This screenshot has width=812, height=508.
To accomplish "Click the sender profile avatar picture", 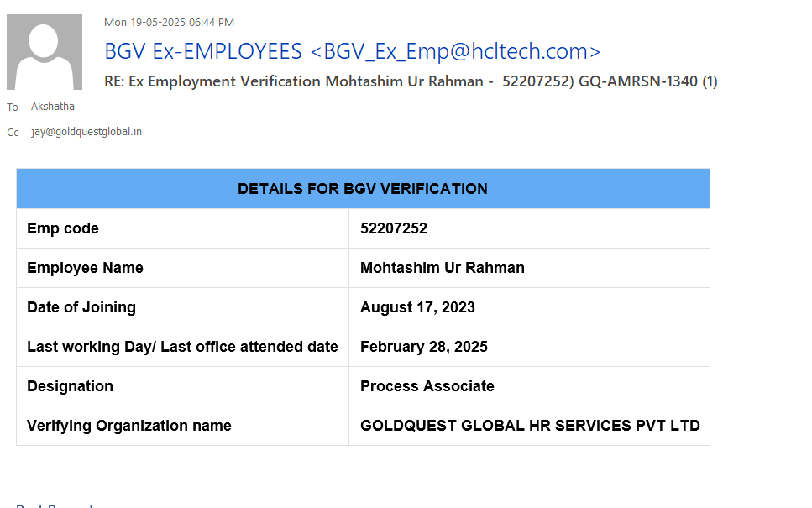I will 45,52.
